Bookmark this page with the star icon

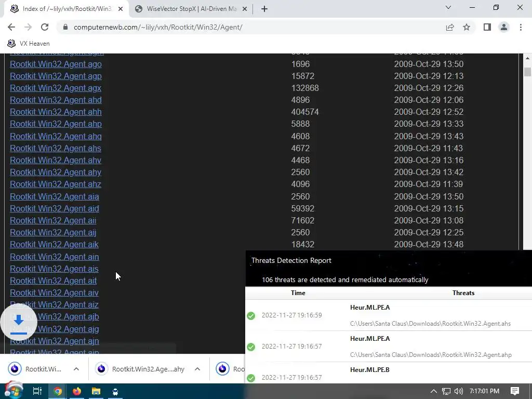(x=467, y=27)
